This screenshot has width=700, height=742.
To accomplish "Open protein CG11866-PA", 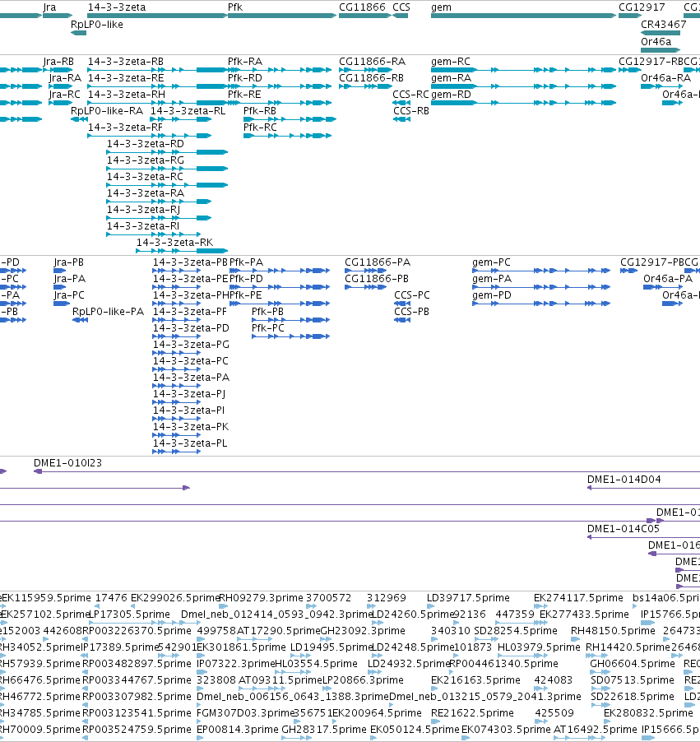I will point(378,262).
